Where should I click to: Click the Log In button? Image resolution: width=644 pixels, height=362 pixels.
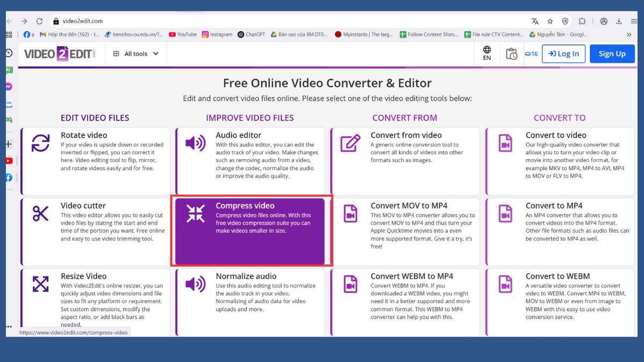coord(563,53)
